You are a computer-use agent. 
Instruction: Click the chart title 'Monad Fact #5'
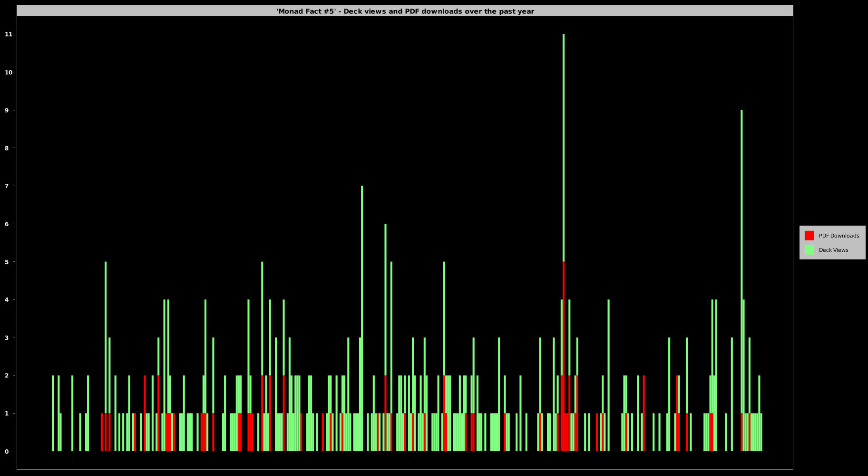click(405, 11)
